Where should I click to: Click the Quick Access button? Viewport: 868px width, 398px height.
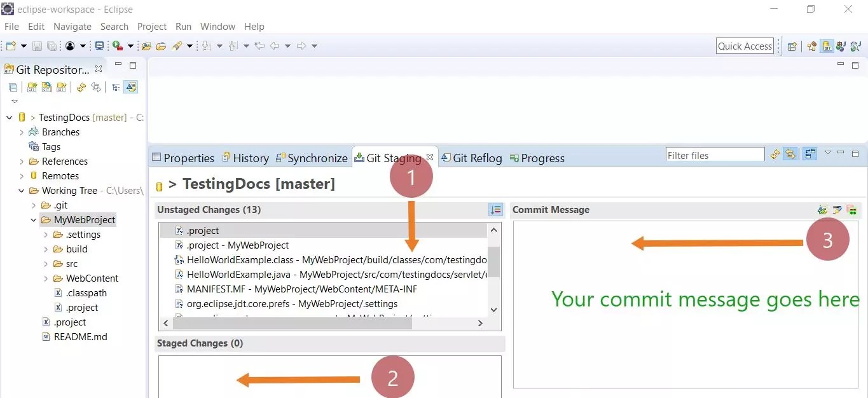pyautogui.click(x=745, y=45)
